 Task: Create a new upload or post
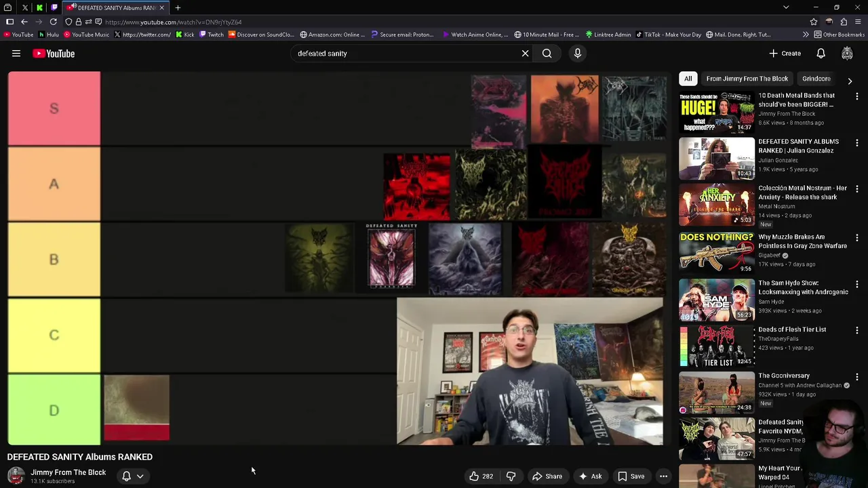[785, 54]
